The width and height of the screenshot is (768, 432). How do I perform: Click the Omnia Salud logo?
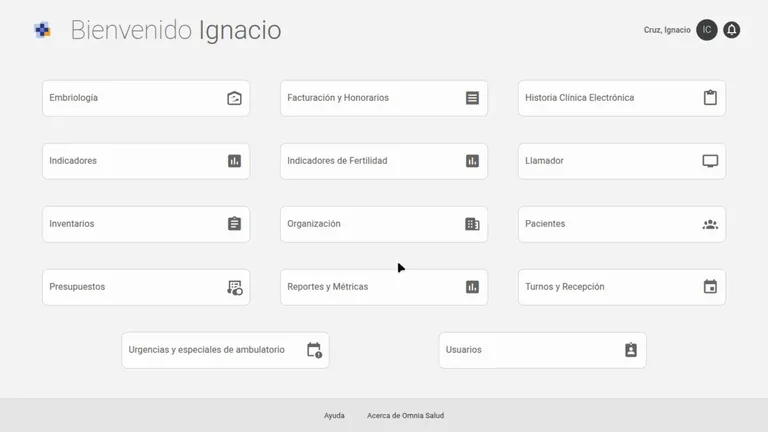[43, 30]
